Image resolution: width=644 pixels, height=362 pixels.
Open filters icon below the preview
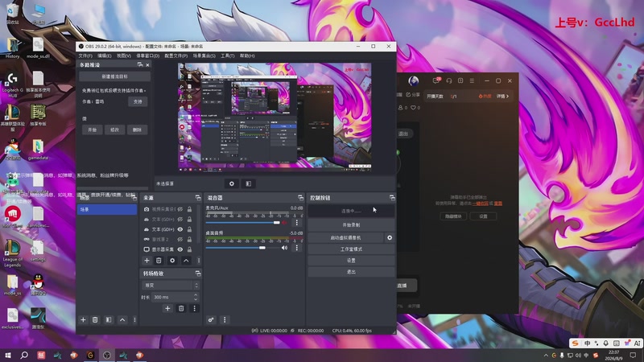pyautogui.click(x=249, y=183)
